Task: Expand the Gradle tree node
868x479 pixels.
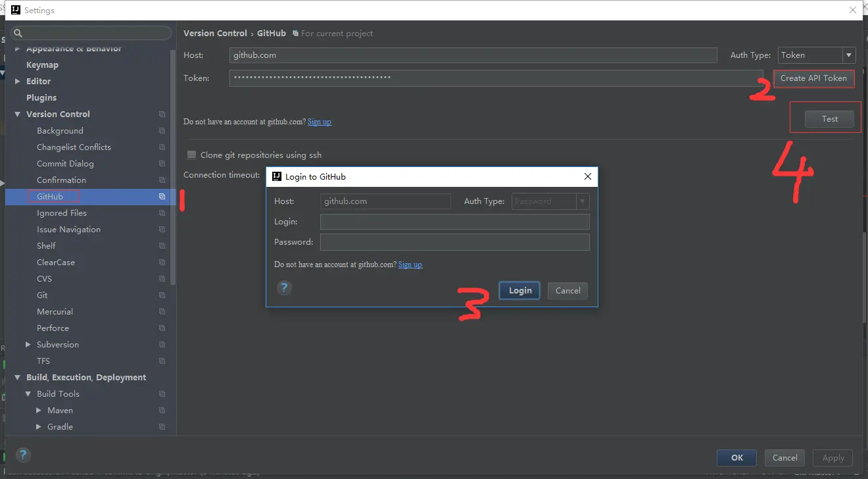Action: (39, 427)
